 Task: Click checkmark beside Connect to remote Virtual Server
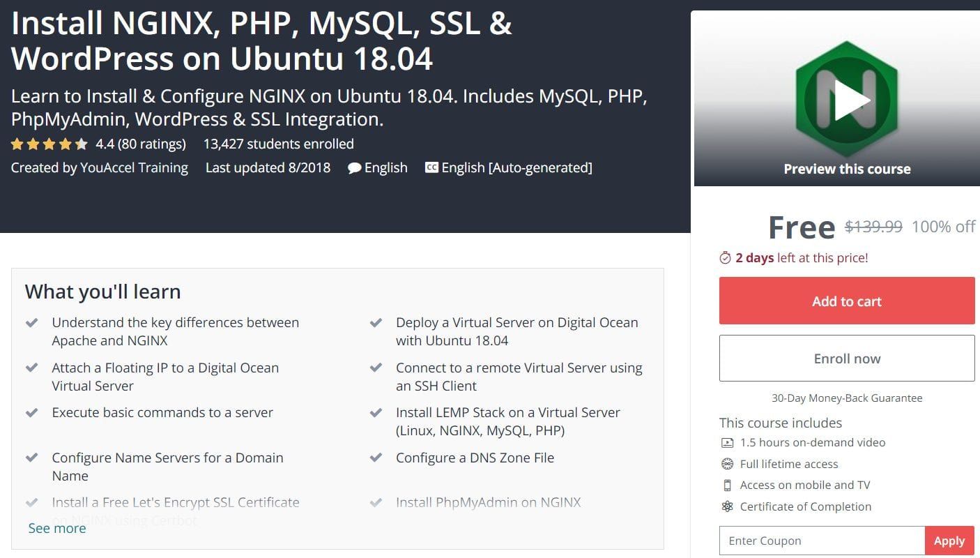pyautogui.click(x=376, y=368)
